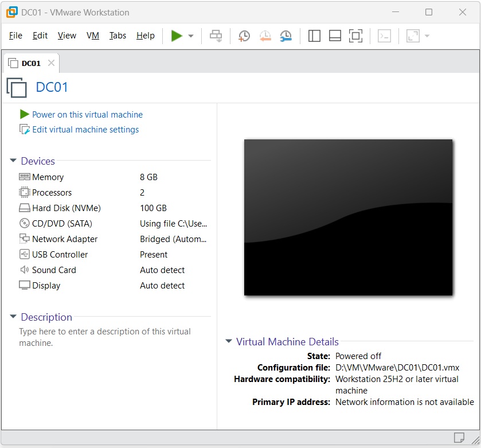Collapse the Devices section
This screenshot has height=448, width=481.
point(13,161)
